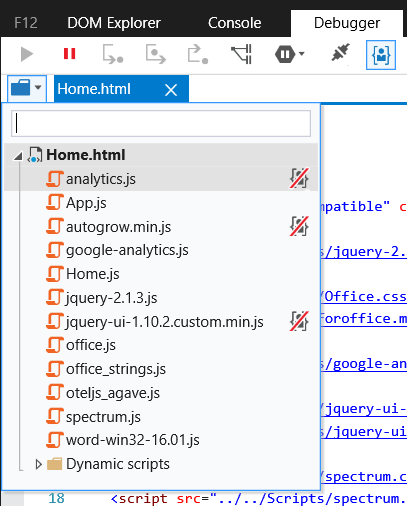
Task: Click script icon beside office.js
Action: [x=55, y=345]
